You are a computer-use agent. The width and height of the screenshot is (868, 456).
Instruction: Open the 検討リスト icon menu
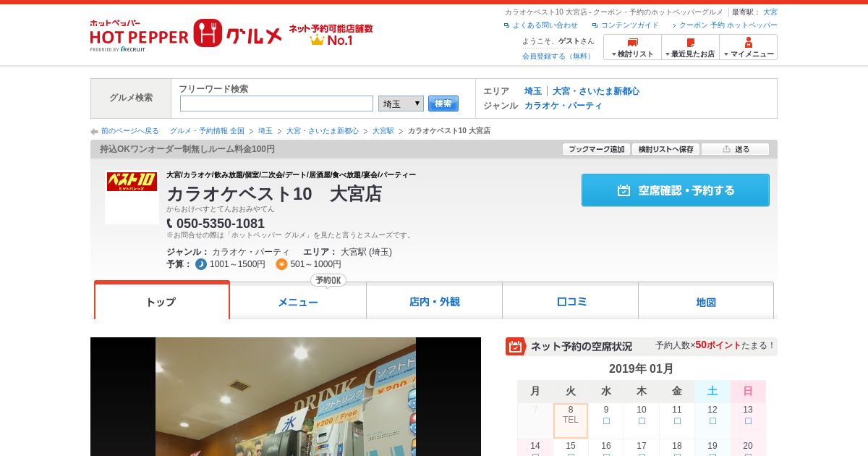click(632, 47)
